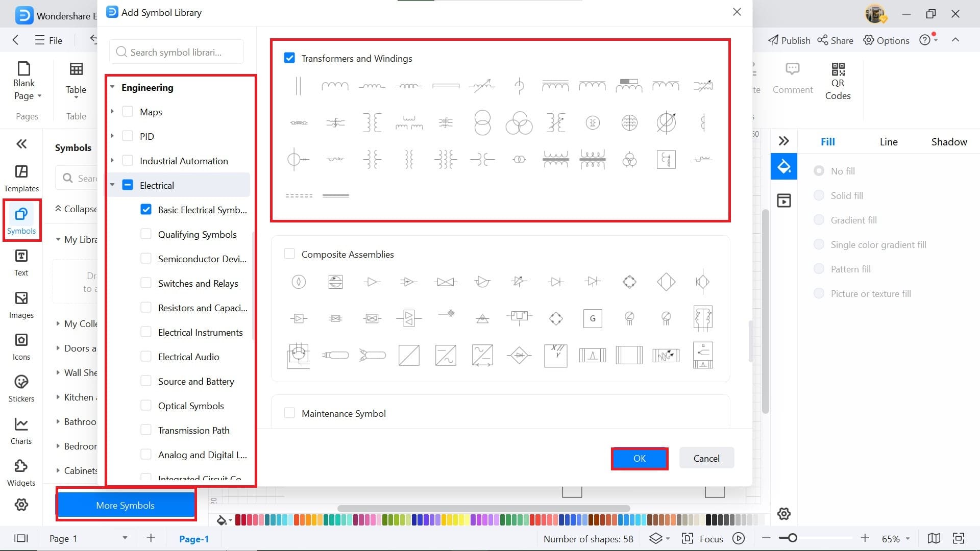Click the Comment icon in ribbon

pyautogui.click(x=793, y=69)
